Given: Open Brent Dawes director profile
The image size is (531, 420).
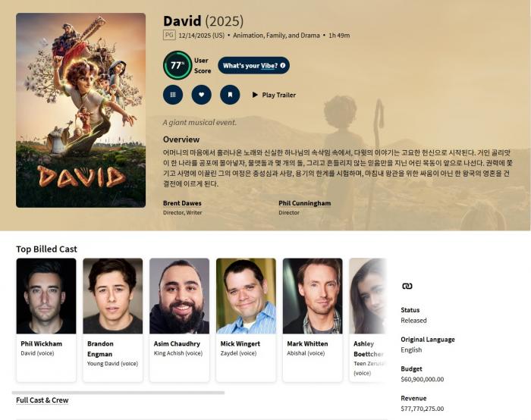Looking at the screenshot, I should pos(182,203).
